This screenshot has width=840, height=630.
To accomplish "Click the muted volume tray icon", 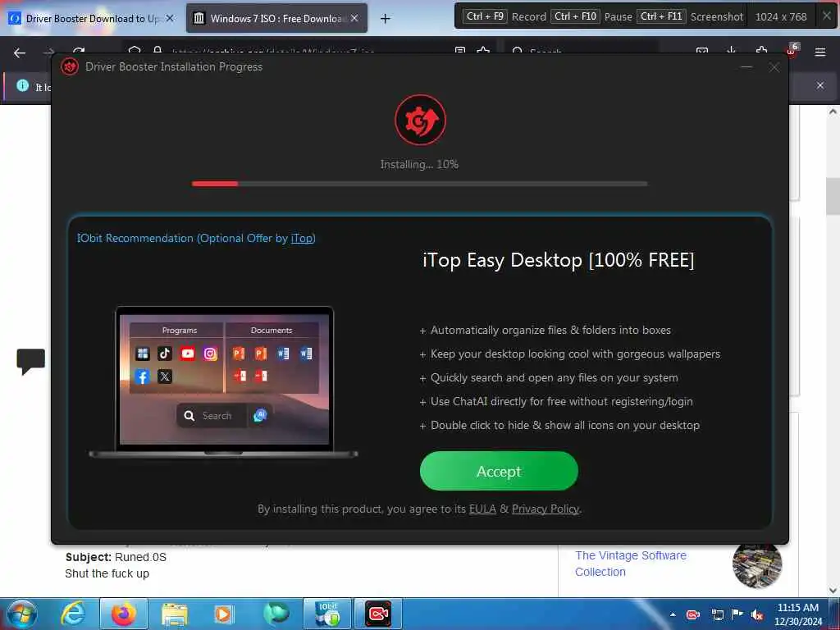I will click(757, 614).
